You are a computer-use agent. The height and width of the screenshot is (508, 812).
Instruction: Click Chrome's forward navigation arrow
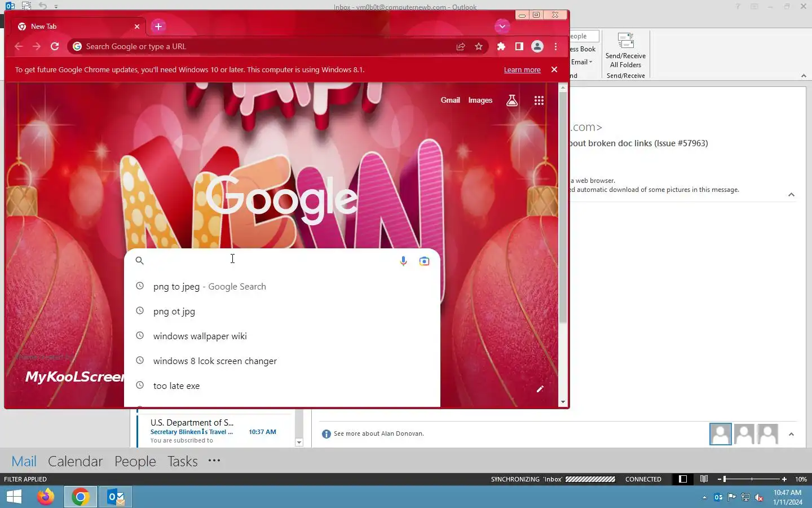37,46
